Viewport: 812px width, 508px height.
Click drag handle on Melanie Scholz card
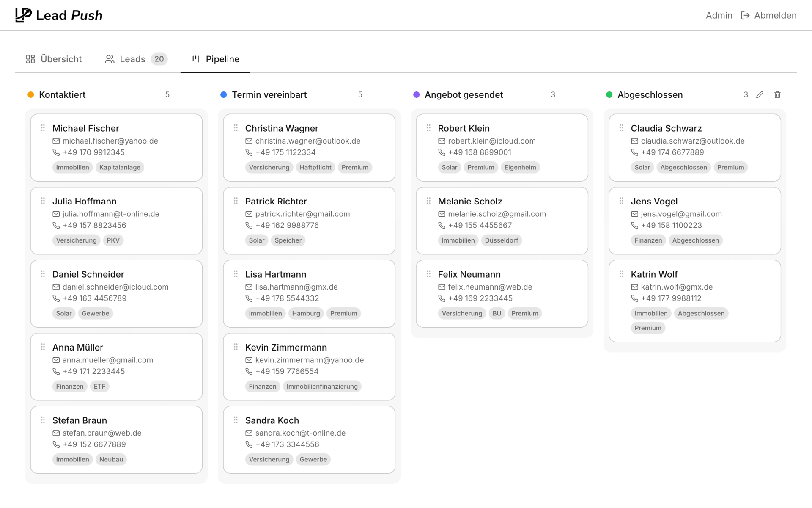coord(428,201)
